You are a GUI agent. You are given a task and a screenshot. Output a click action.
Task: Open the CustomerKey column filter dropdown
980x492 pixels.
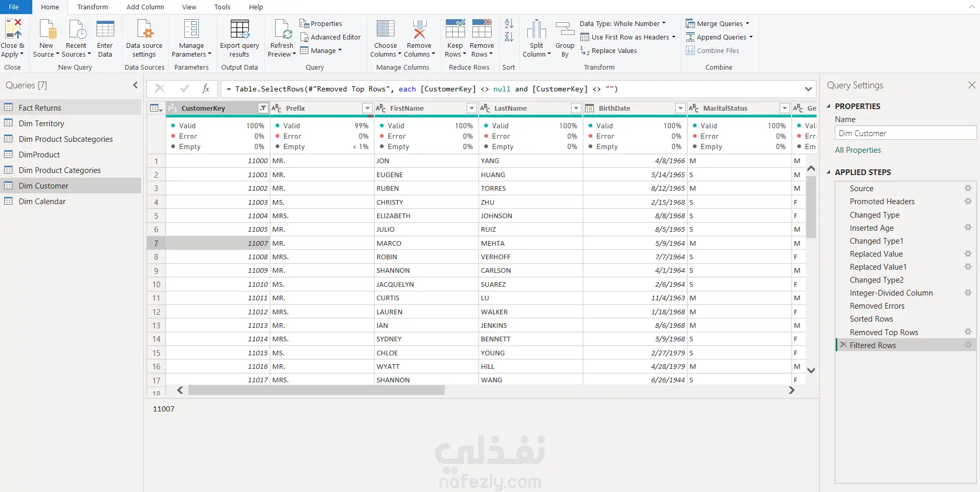[x=263, y=108]
